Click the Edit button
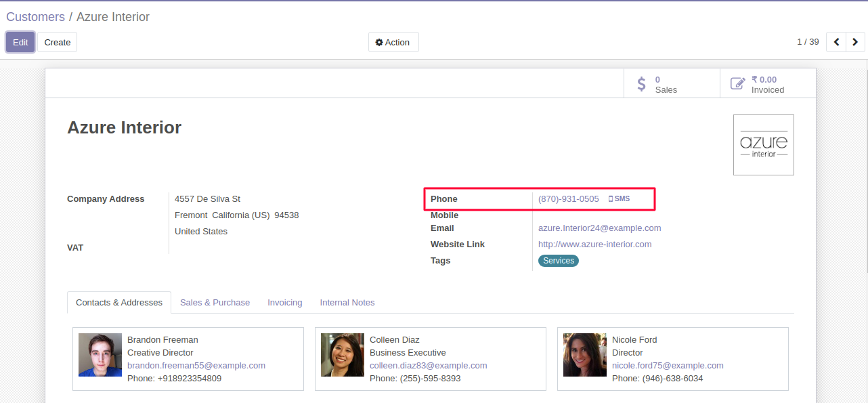This screenshot has width=868, height=403. [x=20, y=42]
